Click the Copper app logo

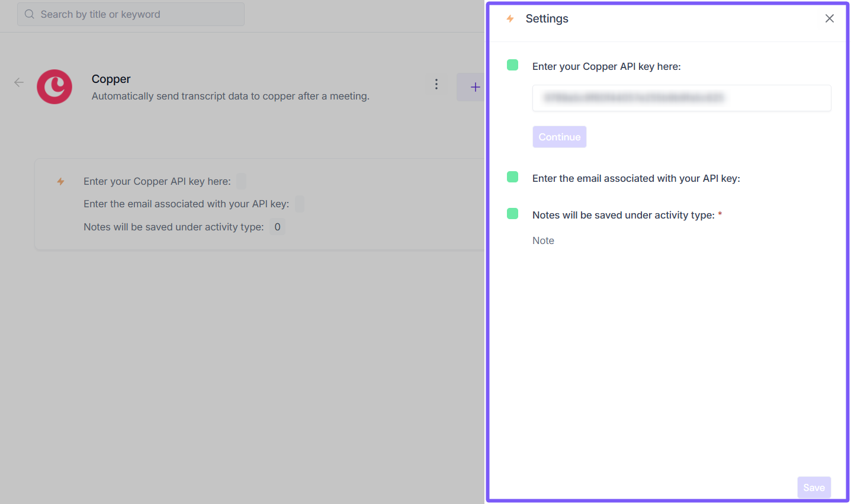[x=54, y=86]
